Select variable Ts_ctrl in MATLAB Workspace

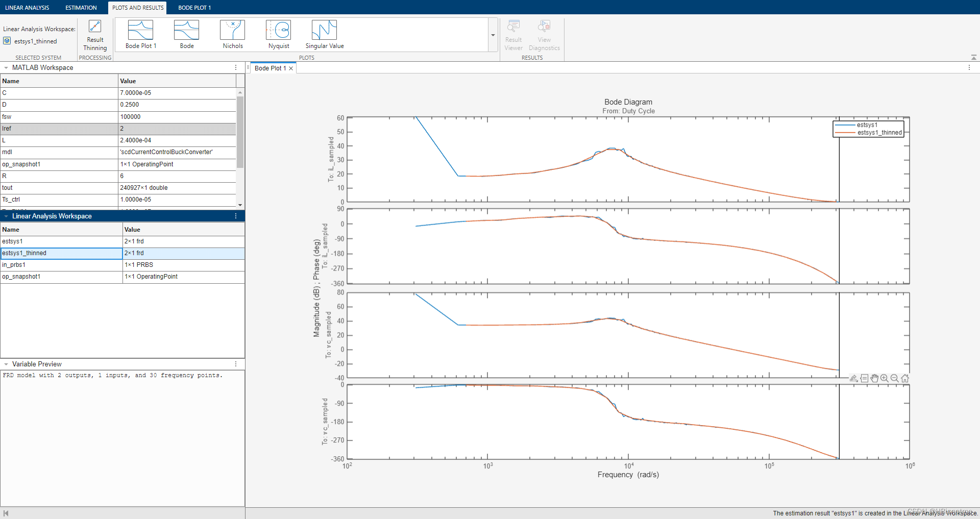pos(118,200)
